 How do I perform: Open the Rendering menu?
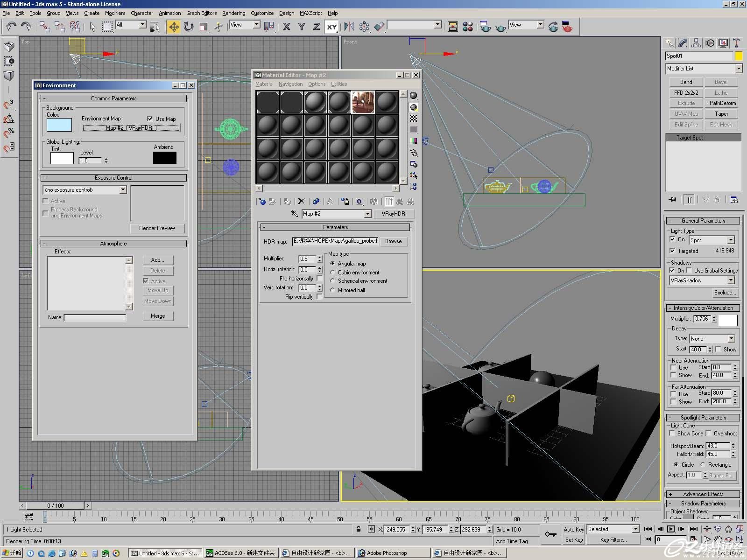(x=233, y=13)
